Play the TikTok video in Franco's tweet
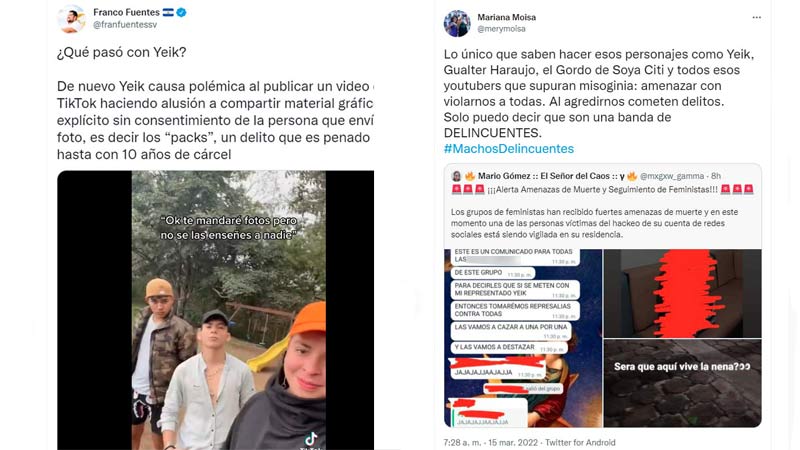The width and height of the screenshot is (800, 450). click(x=229, y=310)
